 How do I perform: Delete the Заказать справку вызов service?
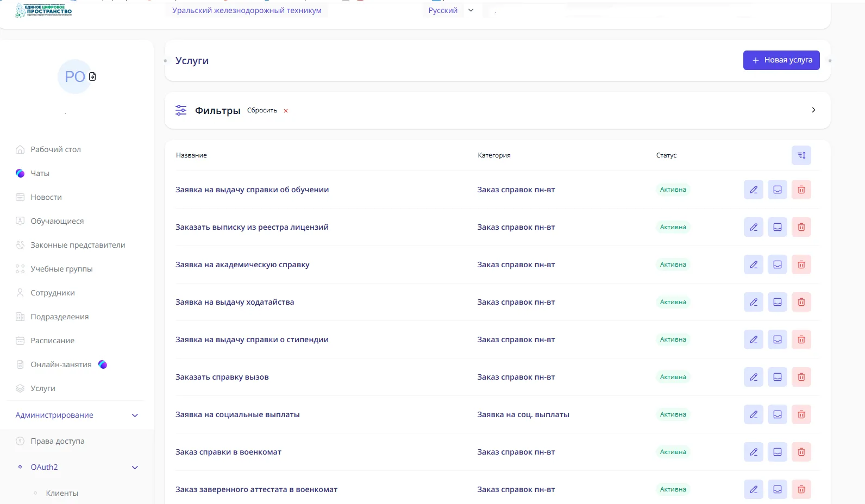pos(801,377)
